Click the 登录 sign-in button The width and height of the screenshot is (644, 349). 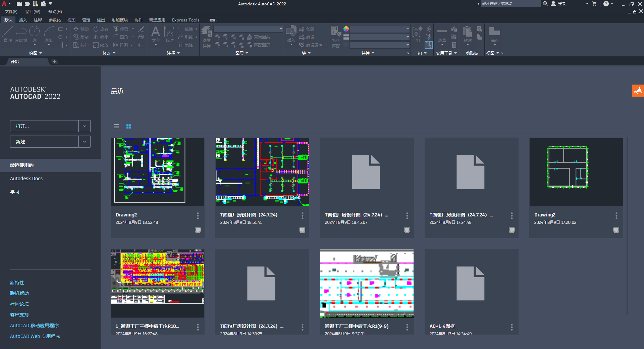pyautogui.click(x=558, y=4)
